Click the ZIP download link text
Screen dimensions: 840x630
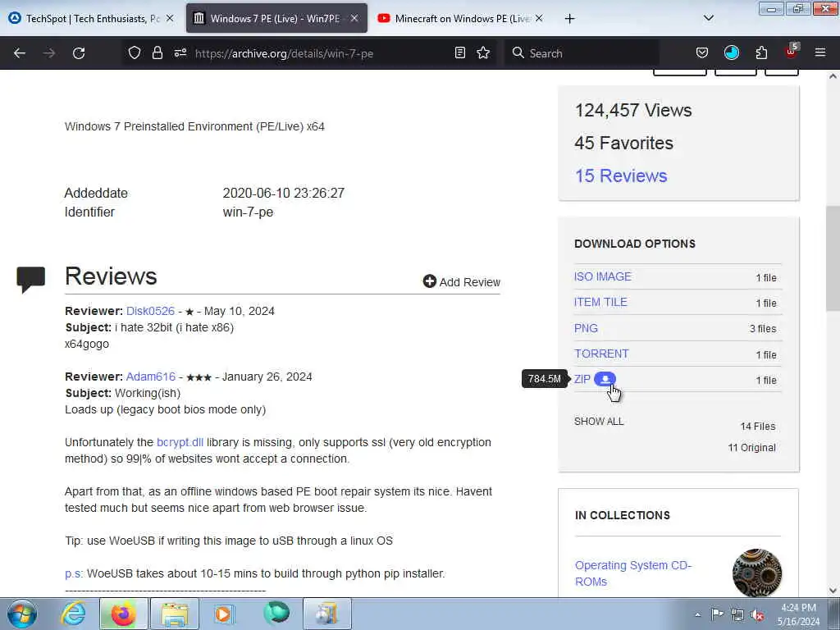click(x=582, y=379)
